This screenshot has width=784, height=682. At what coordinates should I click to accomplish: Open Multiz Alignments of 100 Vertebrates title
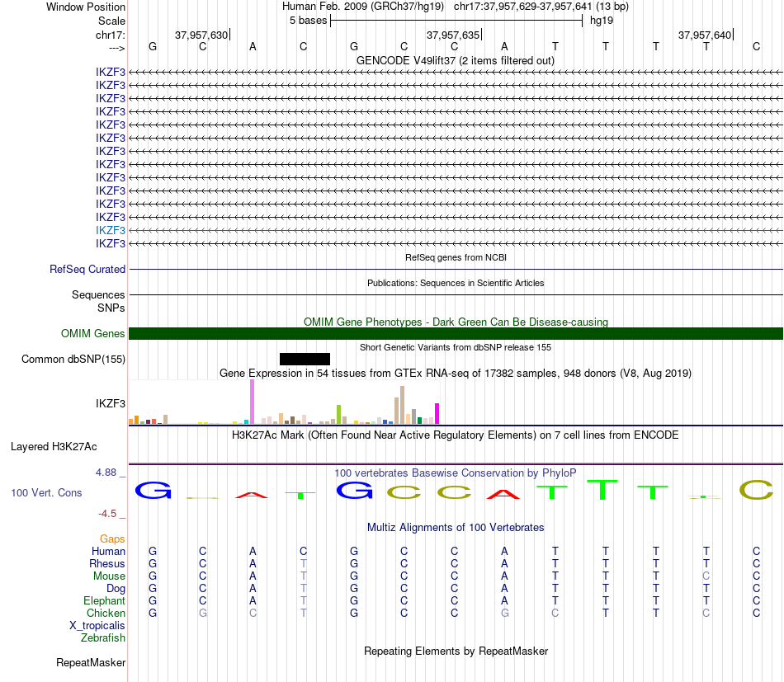(x=456, y=528)
